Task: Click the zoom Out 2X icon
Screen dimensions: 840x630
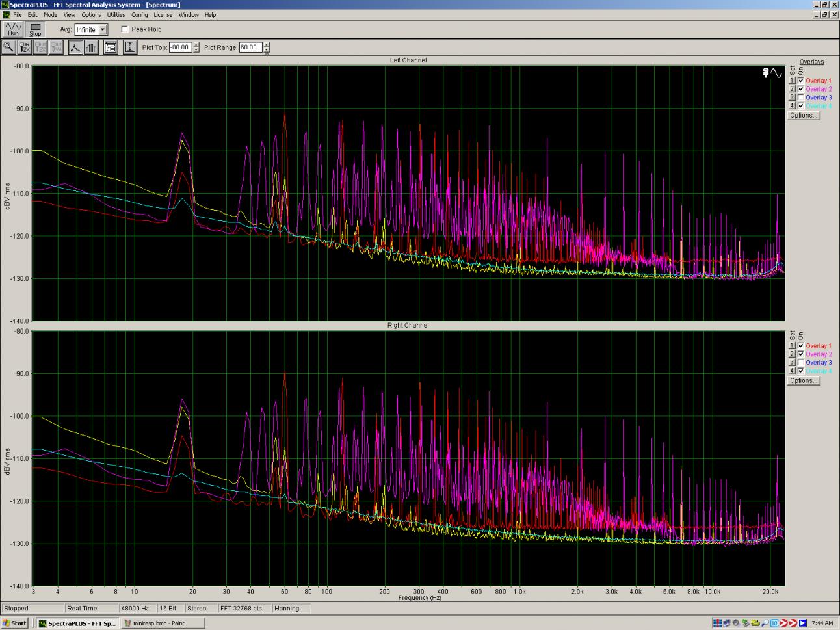Action: pyautogui.click(x=40, y=47)
